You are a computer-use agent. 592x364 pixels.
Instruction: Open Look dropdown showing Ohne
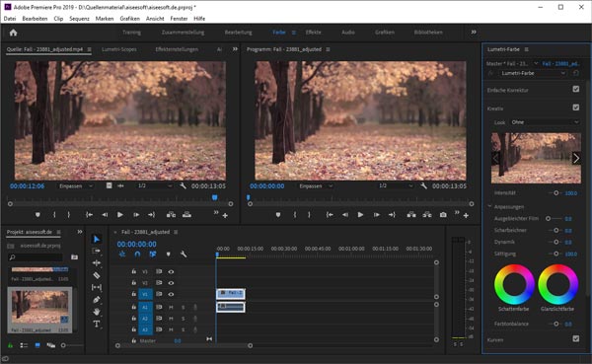tap(545, 122)
